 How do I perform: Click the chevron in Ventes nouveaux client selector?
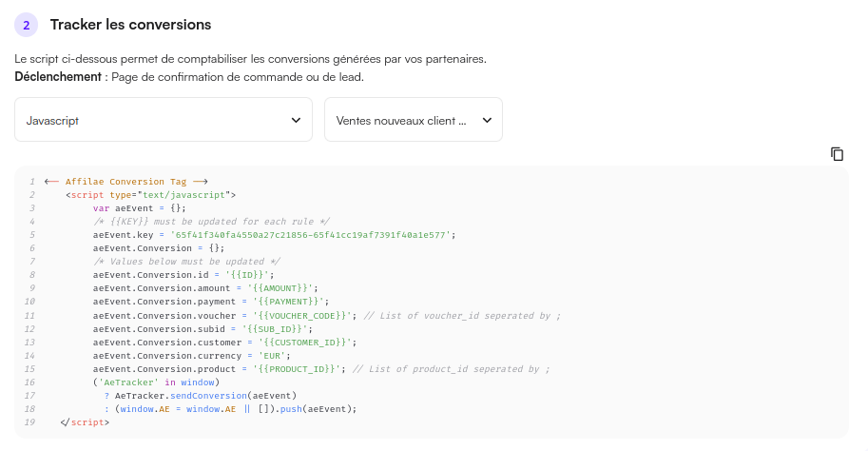(x=487, y=120)
